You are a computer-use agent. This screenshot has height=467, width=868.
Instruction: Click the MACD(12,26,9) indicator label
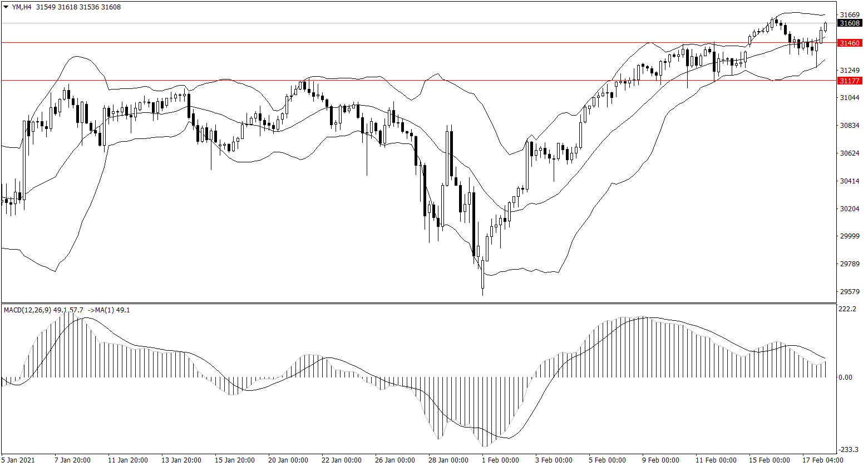pyautogui.click(x=28, y=310)
